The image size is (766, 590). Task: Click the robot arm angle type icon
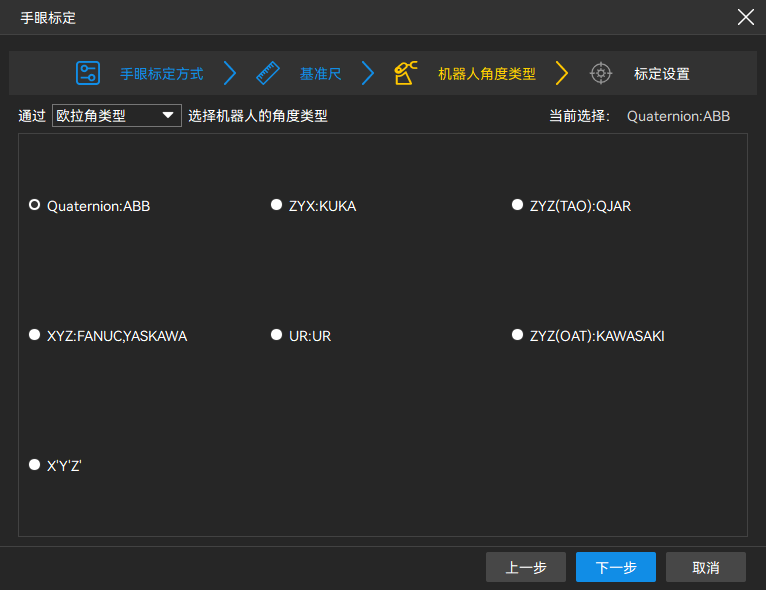click(406, 73)
